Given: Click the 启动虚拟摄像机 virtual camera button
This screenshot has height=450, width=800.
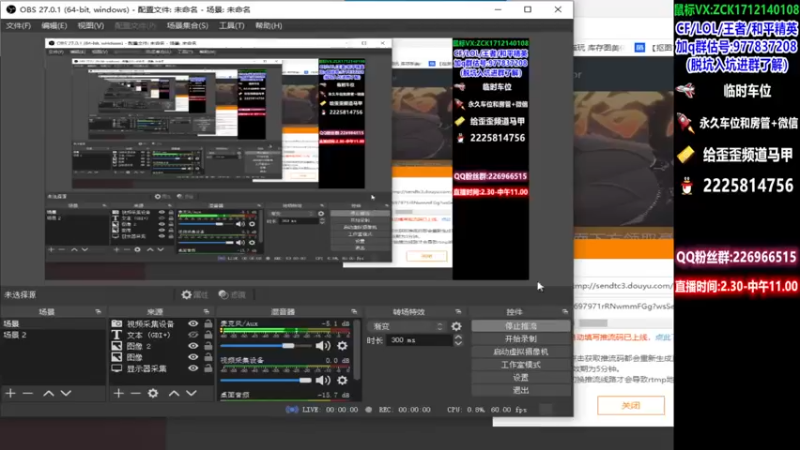Looking at the screenshot, I should [520, 352].
